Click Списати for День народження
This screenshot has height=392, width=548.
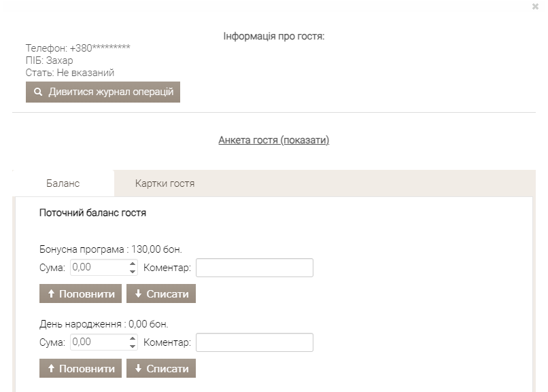click(161, 368)
